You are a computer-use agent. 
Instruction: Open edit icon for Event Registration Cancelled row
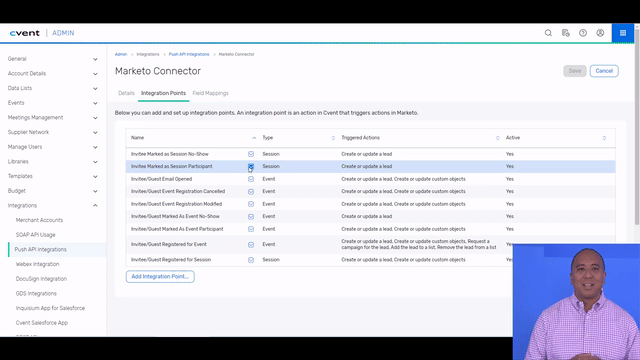(251, 191)
